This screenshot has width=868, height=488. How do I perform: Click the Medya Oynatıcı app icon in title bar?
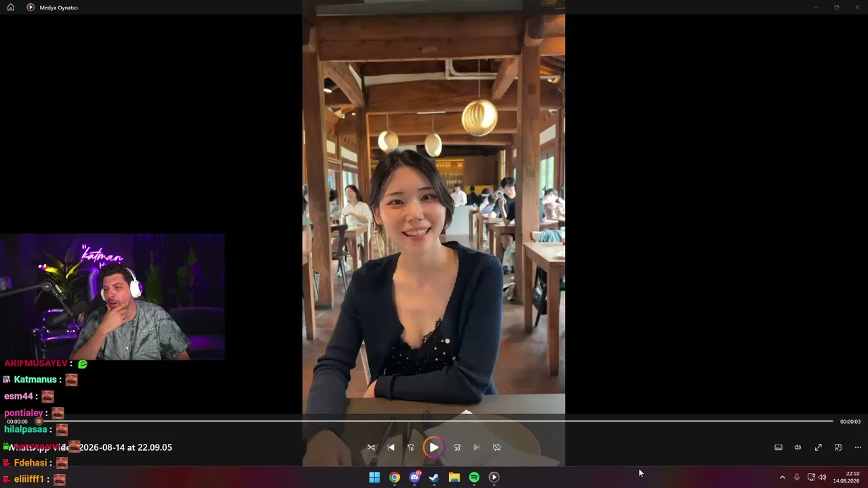31,7
